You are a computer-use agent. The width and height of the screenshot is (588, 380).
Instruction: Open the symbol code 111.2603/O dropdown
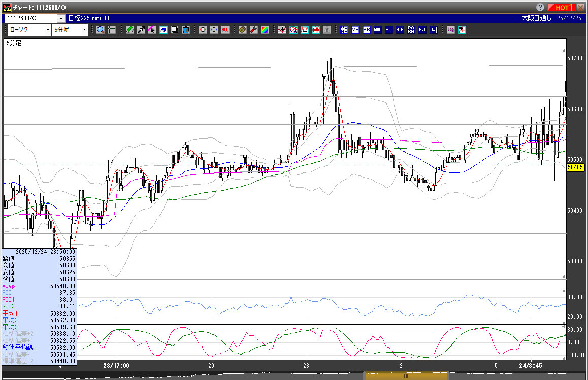(61, 18)
